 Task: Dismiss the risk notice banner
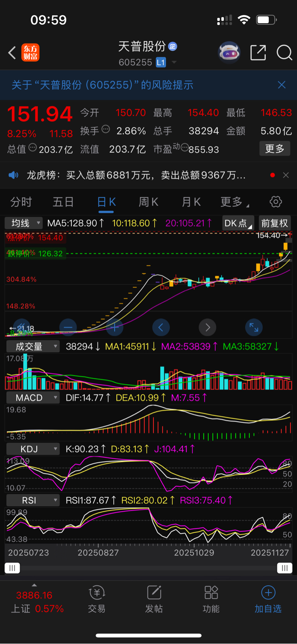(282, 85)
